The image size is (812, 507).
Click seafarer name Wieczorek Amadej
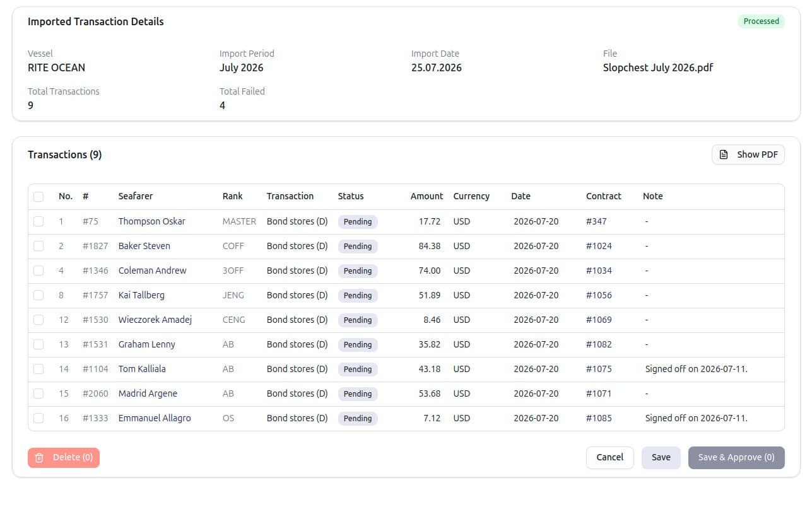tap(155, 320)
